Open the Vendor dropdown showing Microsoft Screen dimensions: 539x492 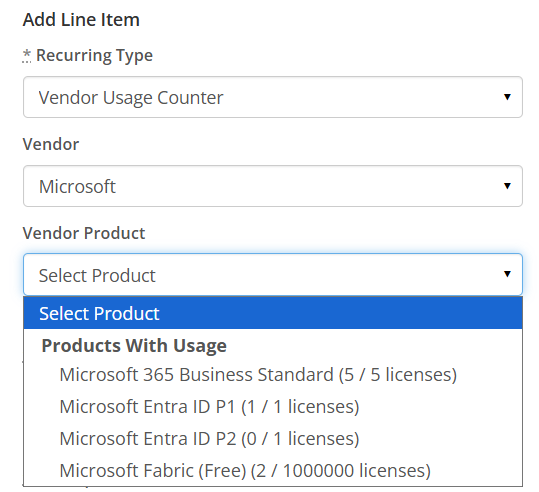click(273, 186)
